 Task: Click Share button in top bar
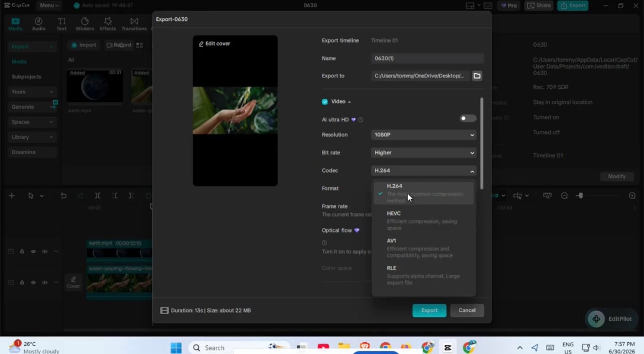click(539, 6)
